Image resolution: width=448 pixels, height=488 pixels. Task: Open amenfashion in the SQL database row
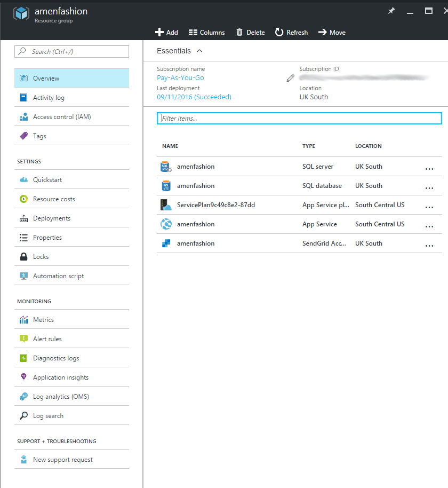196,186
